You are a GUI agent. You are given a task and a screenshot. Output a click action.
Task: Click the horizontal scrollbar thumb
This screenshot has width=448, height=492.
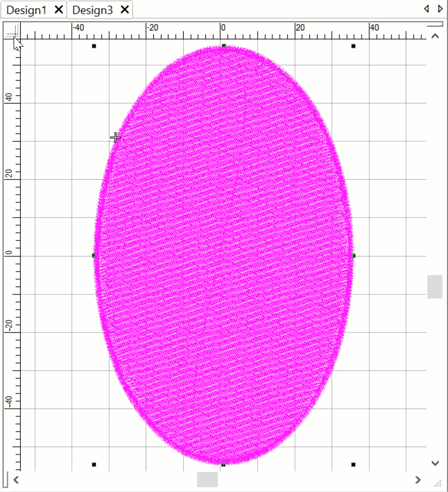click(x=207, y=479)
